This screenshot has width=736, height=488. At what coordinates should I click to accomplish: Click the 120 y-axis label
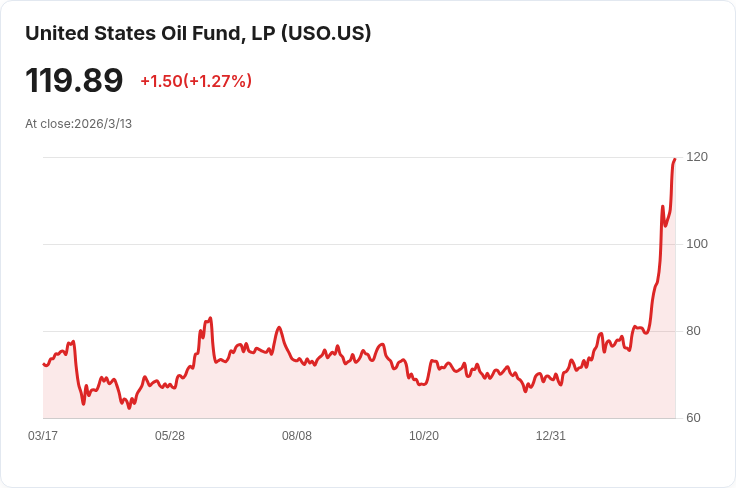(x=697, y=157)
